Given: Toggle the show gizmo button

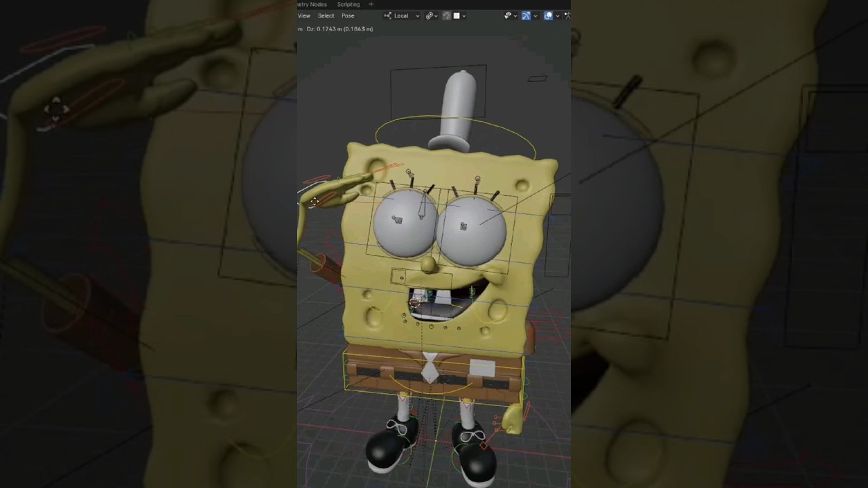Looking at the screenshot, I should point(526,16).
